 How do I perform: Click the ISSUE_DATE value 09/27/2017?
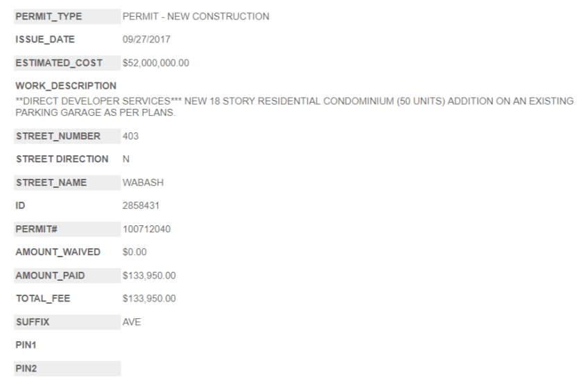(x=146, y=40)
